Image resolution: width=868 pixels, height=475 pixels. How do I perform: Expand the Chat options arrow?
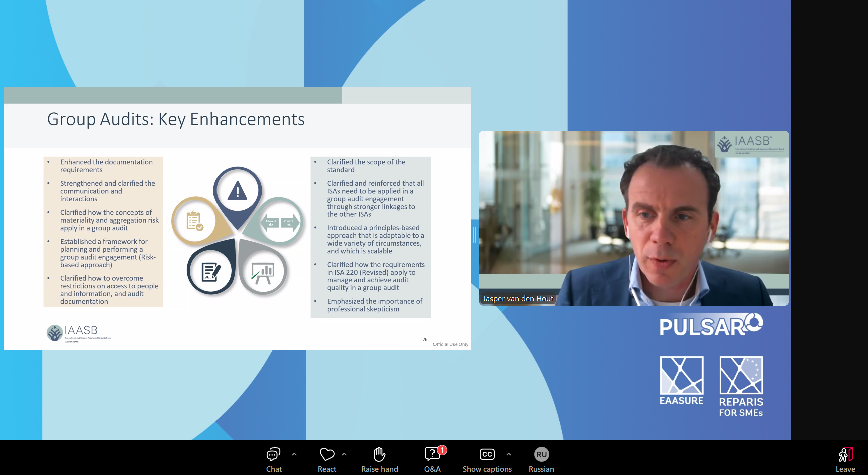pos(294,454)
